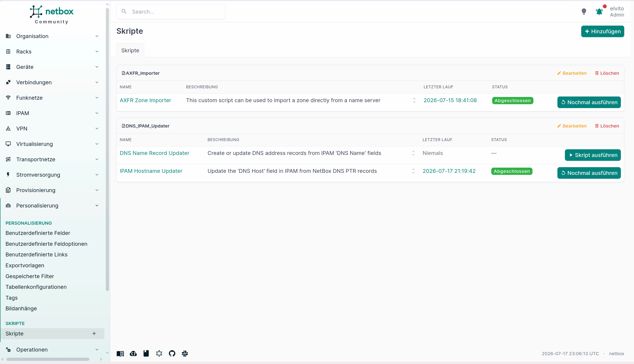Click the Personalisierung toolbox icon

(x=8, y=205)
